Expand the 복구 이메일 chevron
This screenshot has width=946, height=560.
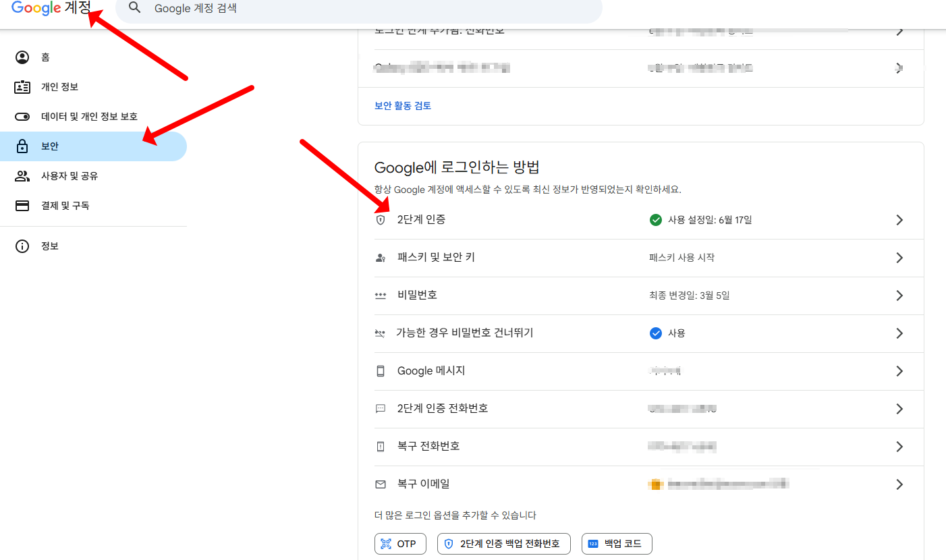[899, 484]
